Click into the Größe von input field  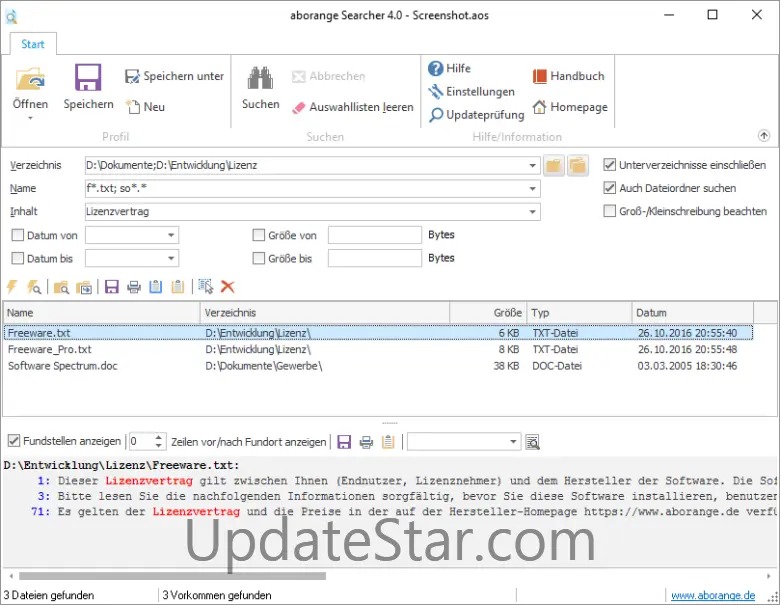point(375,235)
